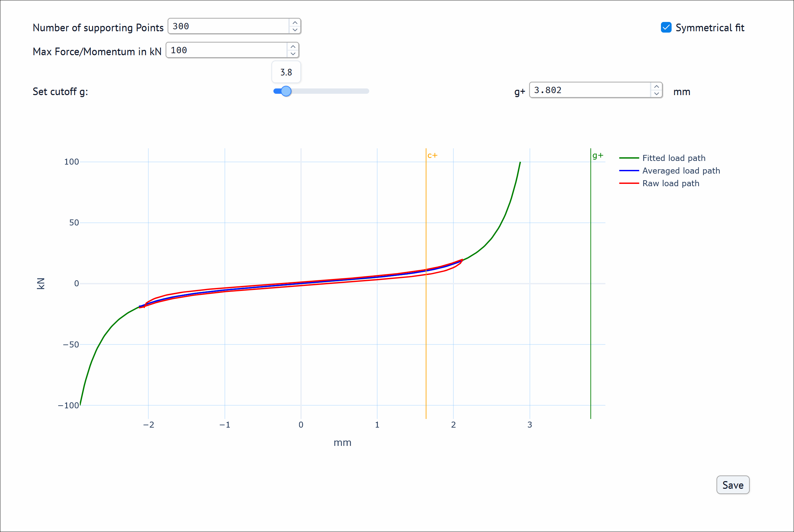Click the g+ value input field
This screenshot has width=794, height=532.
click(x=590, y=90)
